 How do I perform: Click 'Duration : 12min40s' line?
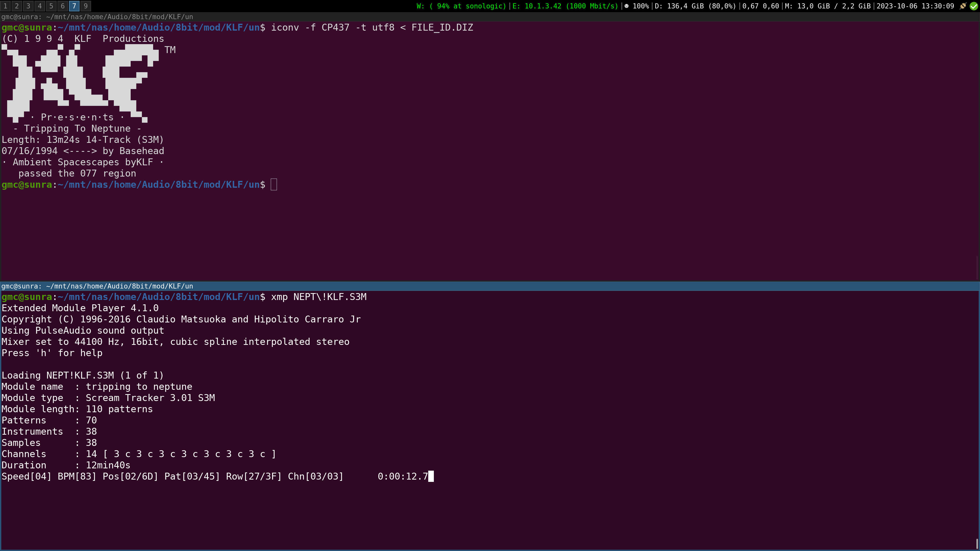pos(66,465)
